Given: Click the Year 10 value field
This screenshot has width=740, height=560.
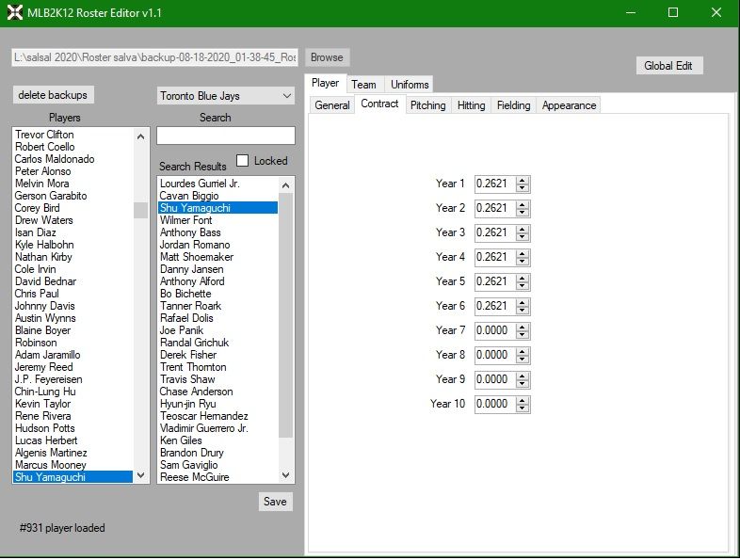Looking at the screenshot, I should click(495, 405).
